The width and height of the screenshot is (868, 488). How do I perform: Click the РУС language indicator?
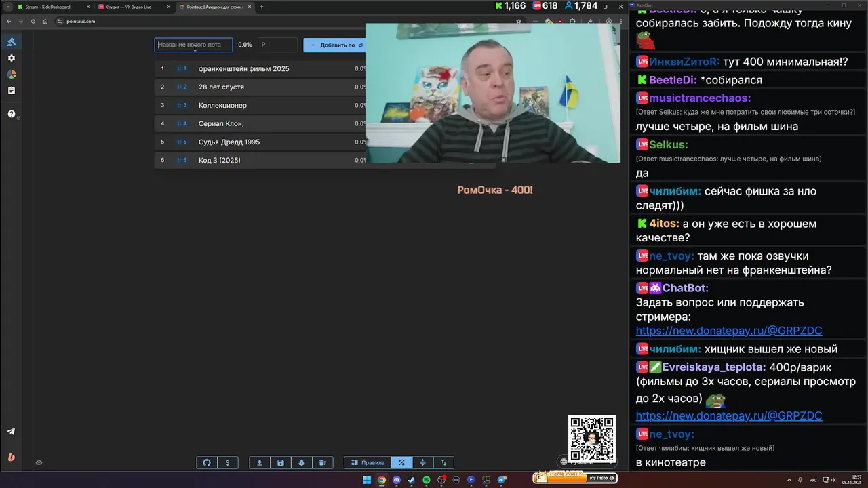[814, 480]
